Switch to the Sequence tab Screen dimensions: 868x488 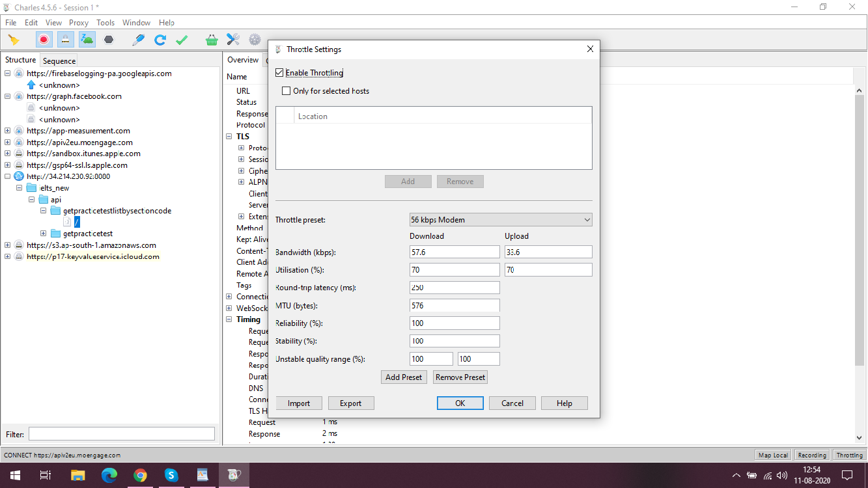[x=59, y=61]
